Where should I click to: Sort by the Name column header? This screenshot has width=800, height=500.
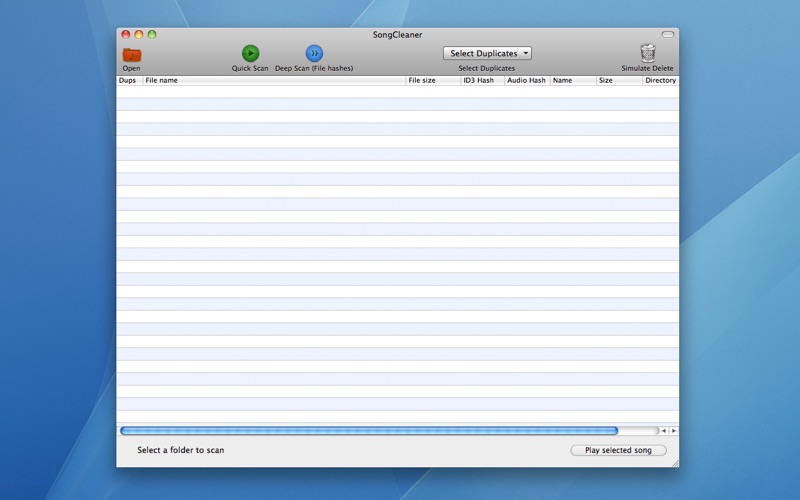click(573, 80)
